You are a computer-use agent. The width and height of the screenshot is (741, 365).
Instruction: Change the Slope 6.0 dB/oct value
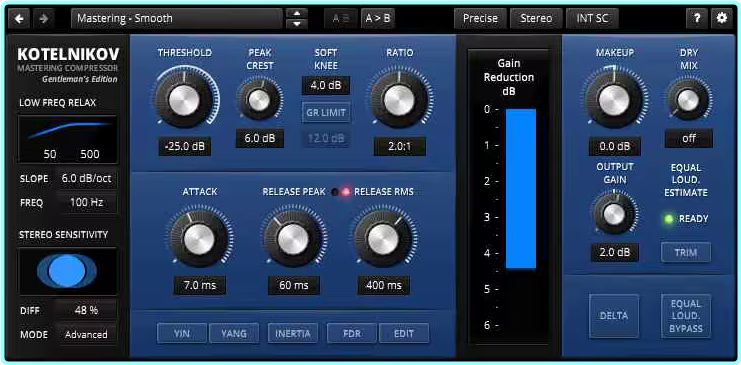(86, 179)
